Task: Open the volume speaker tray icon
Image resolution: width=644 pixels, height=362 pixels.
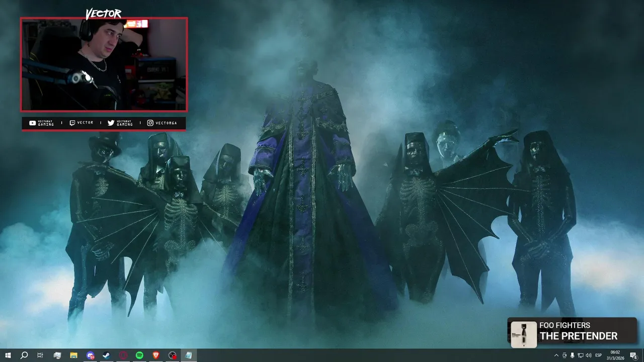Action: coord(589,355)
